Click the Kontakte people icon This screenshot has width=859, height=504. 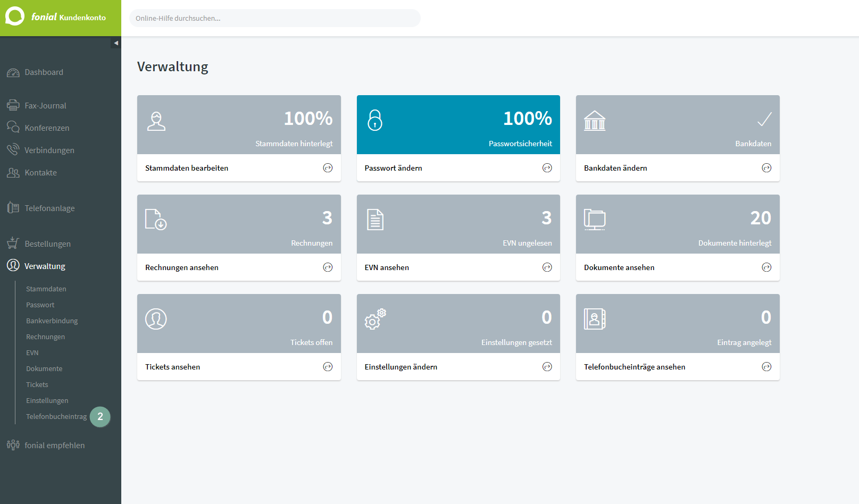(13, 172)
